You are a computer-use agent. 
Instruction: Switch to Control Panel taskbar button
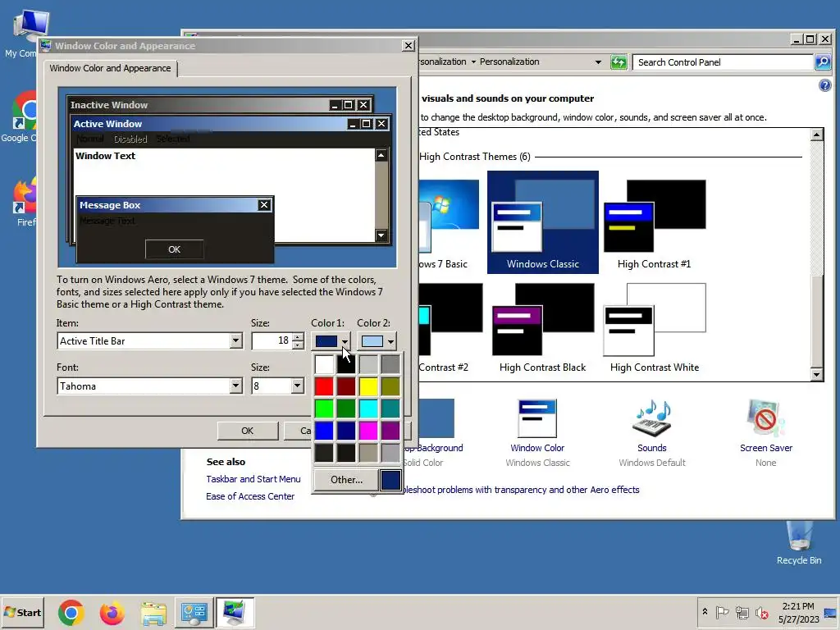coord(194,613)
